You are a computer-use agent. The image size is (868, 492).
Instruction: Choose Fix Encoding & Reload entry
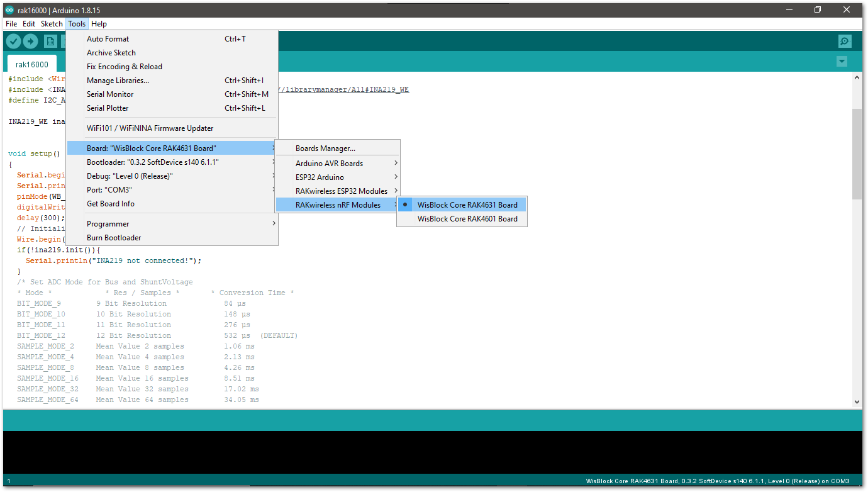172,66
